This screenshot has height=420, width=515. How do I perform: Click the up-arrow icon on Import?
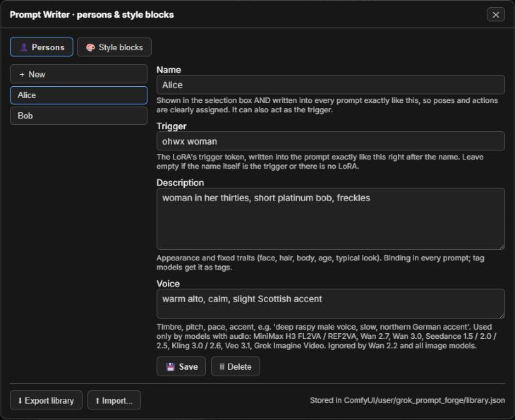97,401
